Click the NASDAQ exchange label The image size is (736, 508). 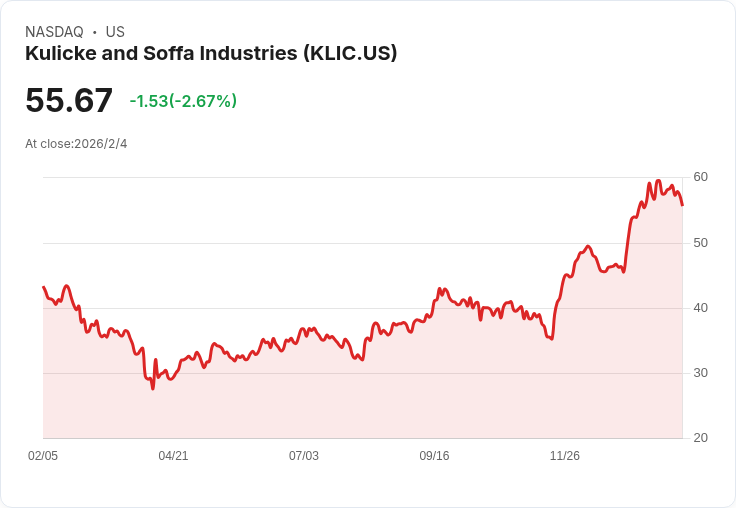pyautogui.click(x=54, y=32)
